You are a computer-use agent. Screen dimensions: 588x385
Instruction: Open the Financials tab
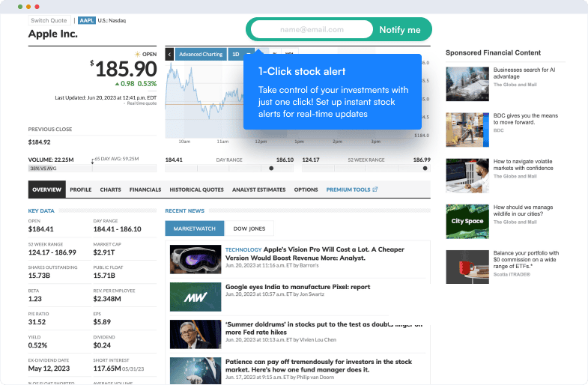coord(145,190)
